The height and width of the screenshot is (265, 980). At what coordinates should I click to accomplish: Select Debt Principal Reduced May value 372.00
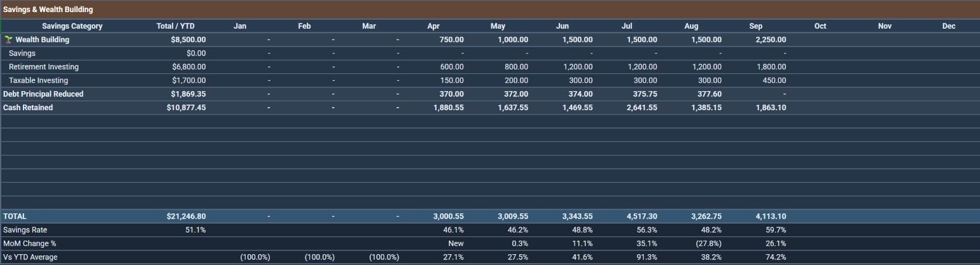coord(516,94)
